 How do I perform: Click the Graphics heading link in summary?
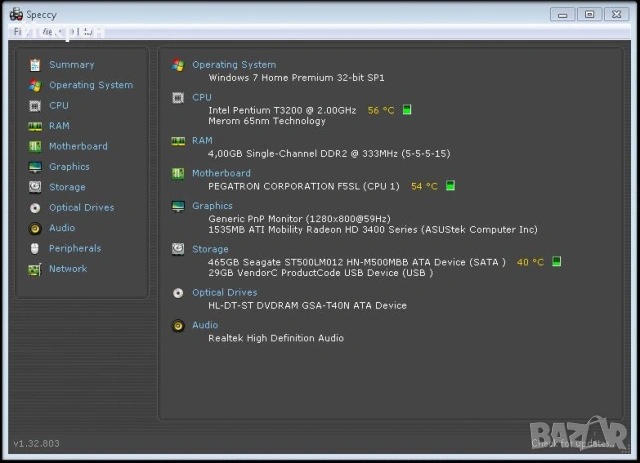[212, 206]
